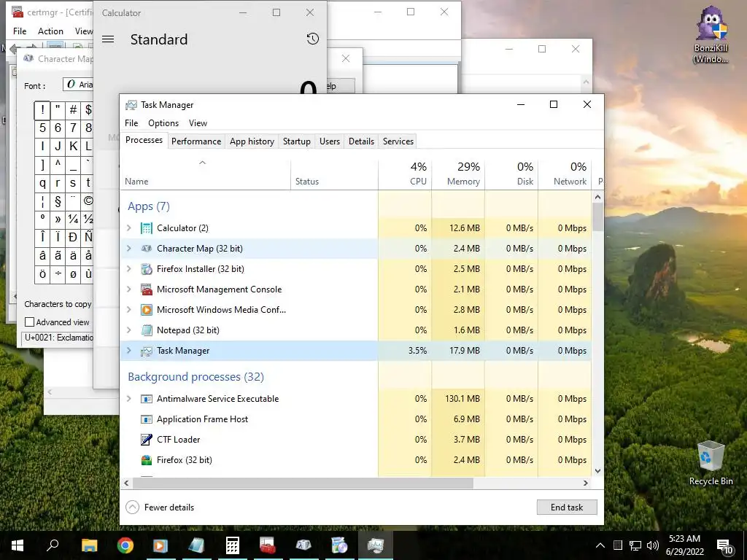Viewport: 747px width, 560px height.
Task: Launch Google Chrome from the taskbar
Action: pyautogui.click(x=125, y=545)
